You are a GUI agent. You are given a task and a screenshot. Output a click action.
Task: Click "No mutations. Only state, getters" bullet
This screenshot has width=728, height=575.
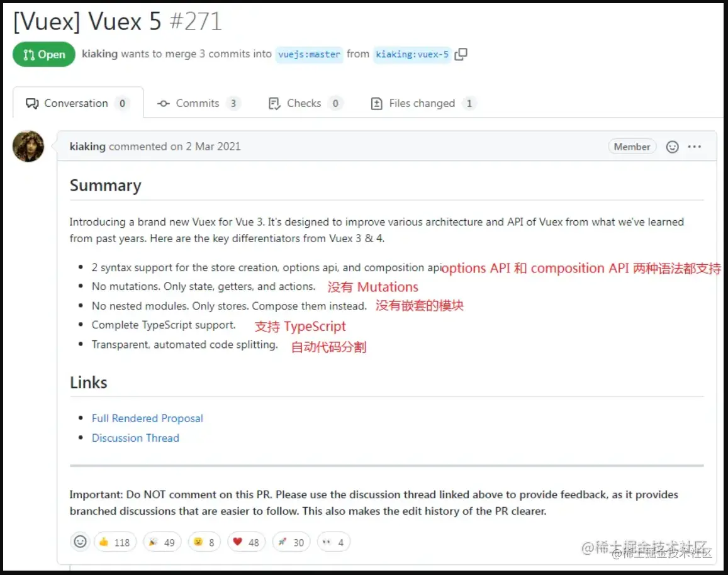tap(203, 286)
